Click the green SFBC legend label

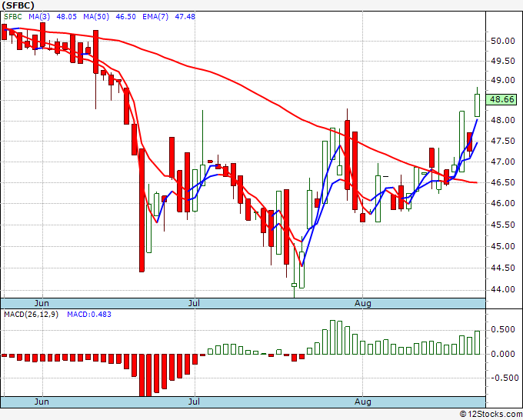click(13, 17)
